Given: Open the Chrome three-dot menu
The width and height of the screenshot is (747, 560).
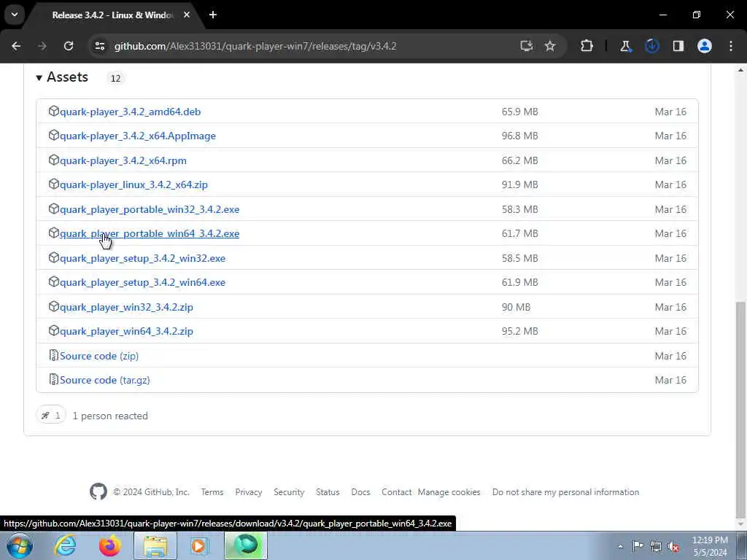Looking at the screenshot, I should tap(731, 46).
